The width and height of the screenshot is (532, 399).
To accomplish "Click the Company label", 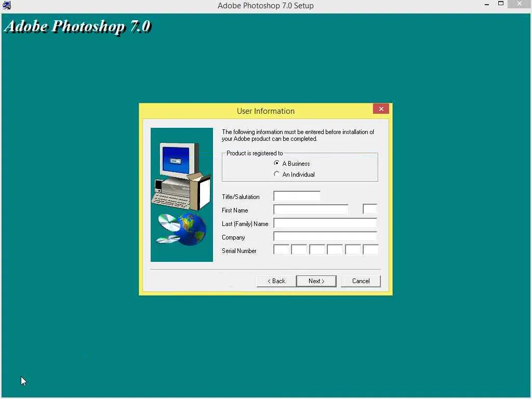I will click(x=233, y=237).
